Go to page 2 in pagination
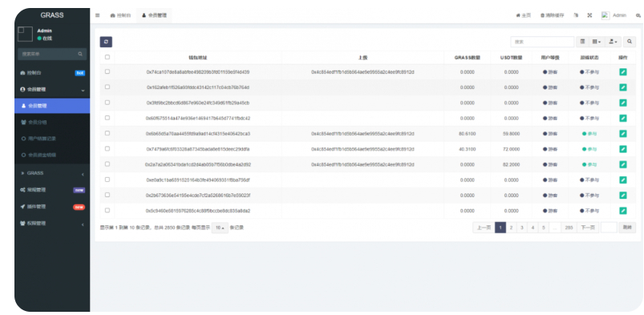The height and width of the screenshot is (315, 644). tap(511, 228)
